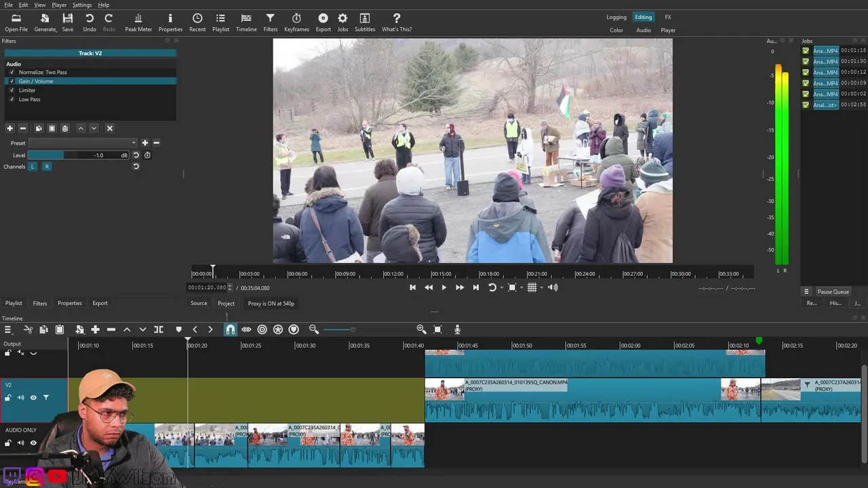Lift clip with up arrow timeline icon
This screenshot has width=868, height=488.
[x=127, y=329]
